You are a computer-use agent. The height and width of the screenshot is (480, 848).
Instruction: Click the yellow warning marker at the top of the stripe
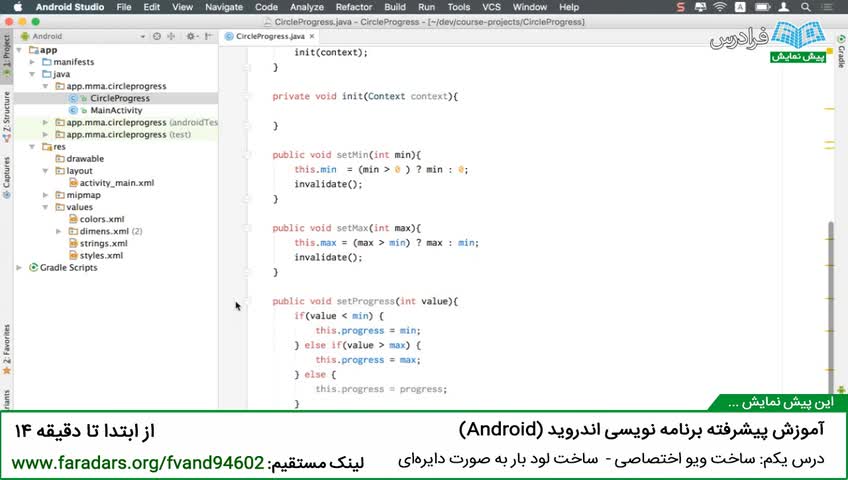point(830,51)
